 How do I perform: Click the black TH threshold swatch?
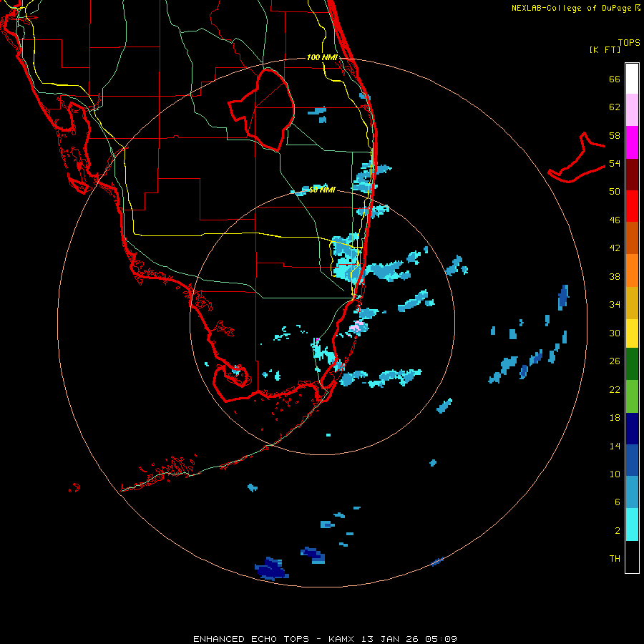point(632,557)
